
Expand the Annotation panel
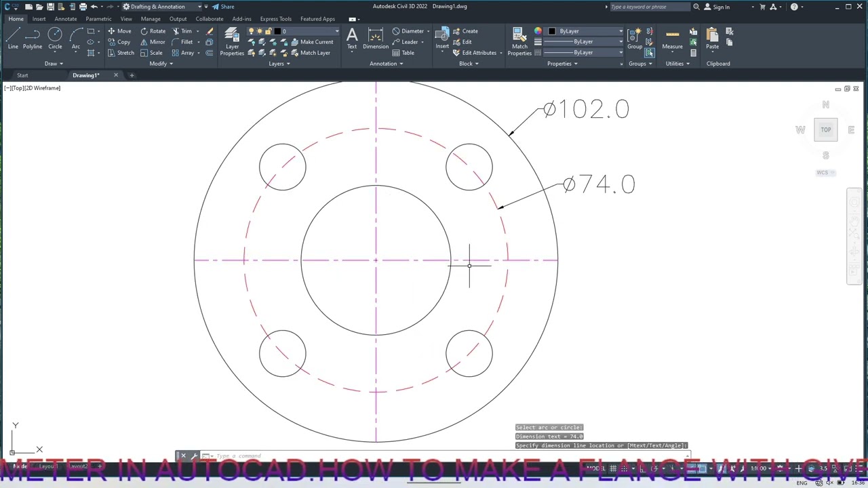[x=386, y=64]
